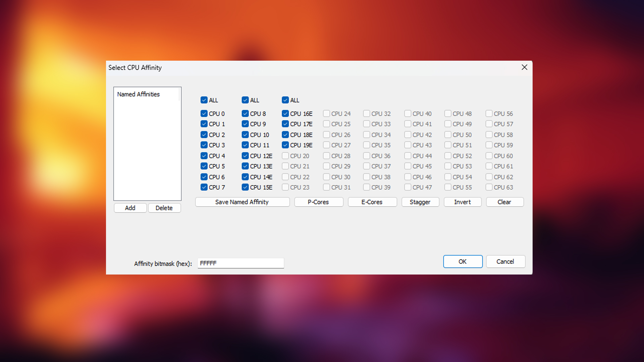Confirm with the OK button
This screenshot has width=644, height=362.
[463, 261]
